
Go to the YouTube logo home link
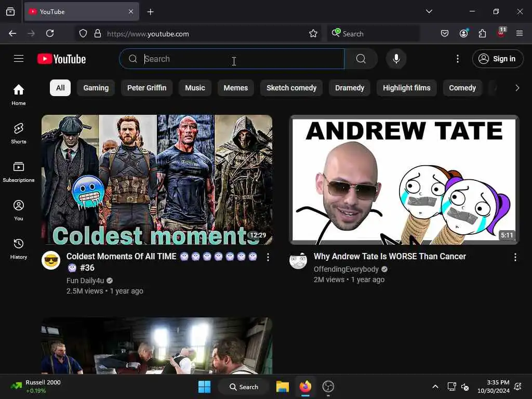pos(61,59)
